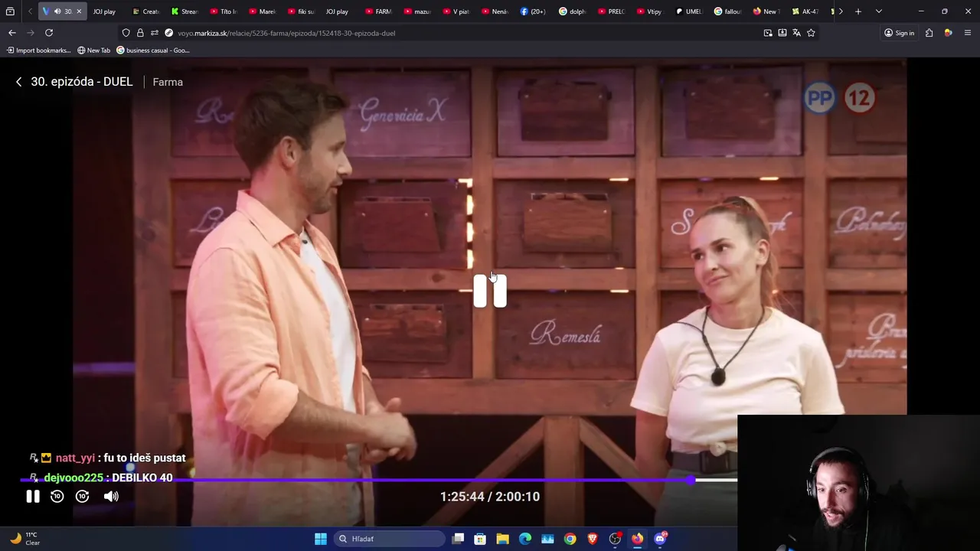Image resolution: width=980 pixels, height=551 pixels.
Task: Skip forward 10 seconds
Action: [x=83, y=497]
